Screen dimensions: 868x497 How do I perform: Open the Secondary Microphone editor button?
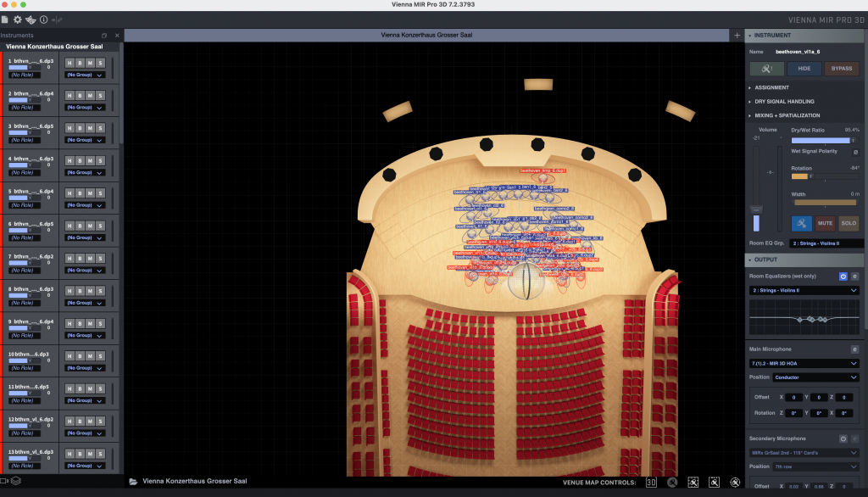pyautogui.click(x=854, y=438)
